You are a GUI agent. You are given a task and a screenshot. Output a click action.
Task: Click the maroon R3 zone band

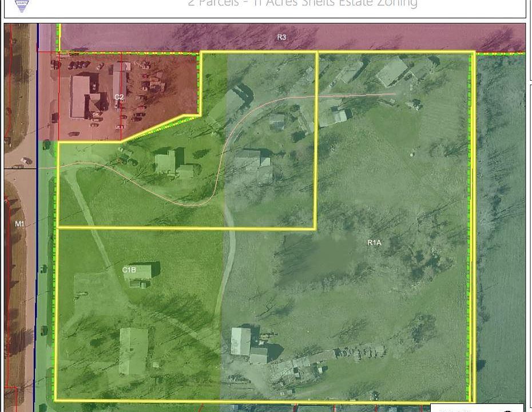292,37
